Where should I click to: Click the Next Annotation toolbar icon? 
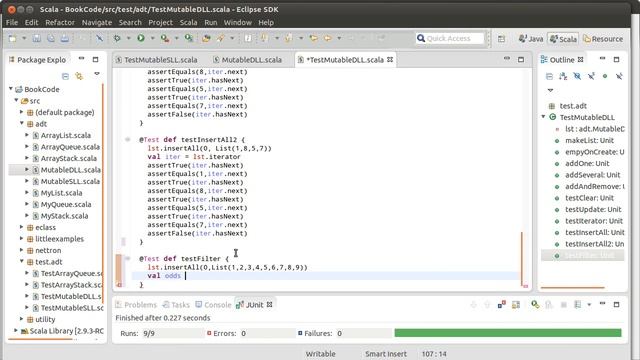pyautogui.click(x=264, y=38)
